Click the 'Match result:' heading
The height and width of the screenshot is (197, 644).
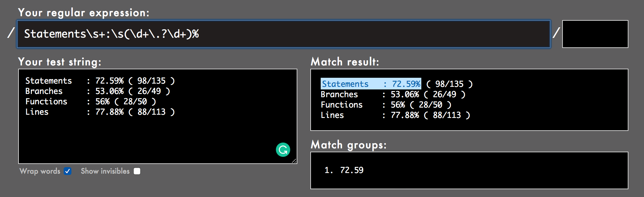coord(344,62)
